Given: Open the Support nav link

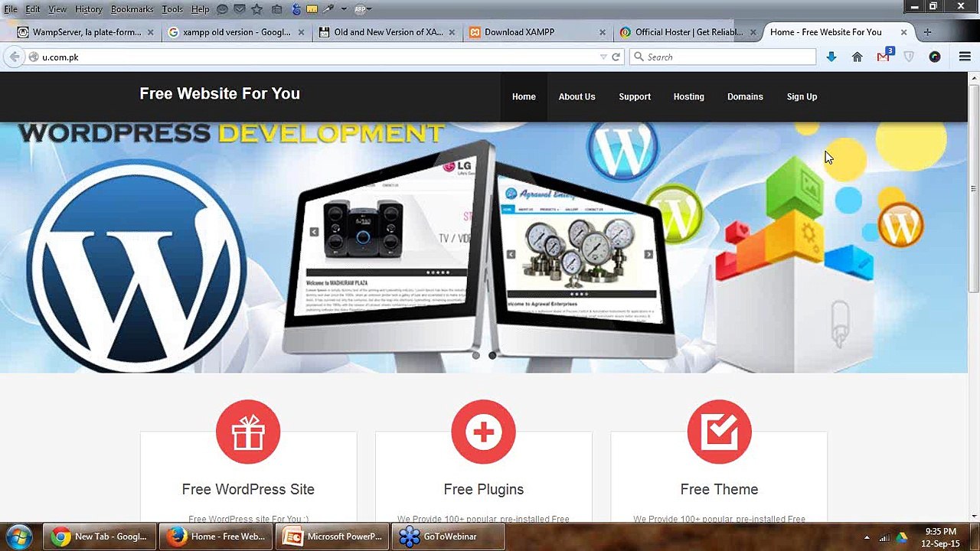Looking at the screenshot, I should tap(635, 96).
